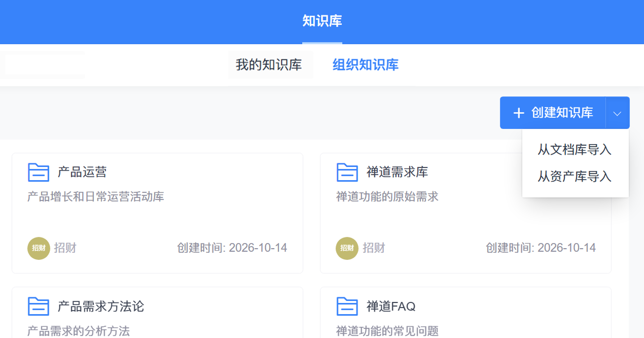Click 创建时间: 2026-10-14 in 产品运营 card
Viewport: 644px width, 338px height.
click(x=232, y=248)
